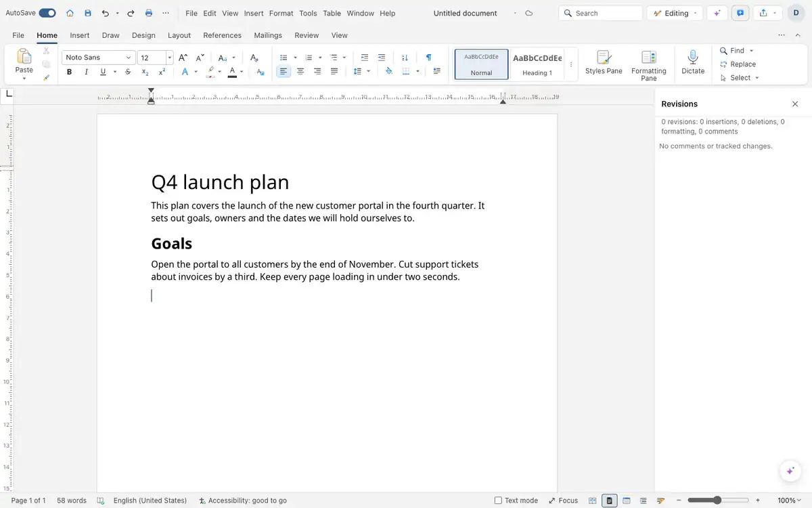Viewport: 812px width, 508px height.
Task: Click the Cut scissors icon
Action: click(46, 51)
